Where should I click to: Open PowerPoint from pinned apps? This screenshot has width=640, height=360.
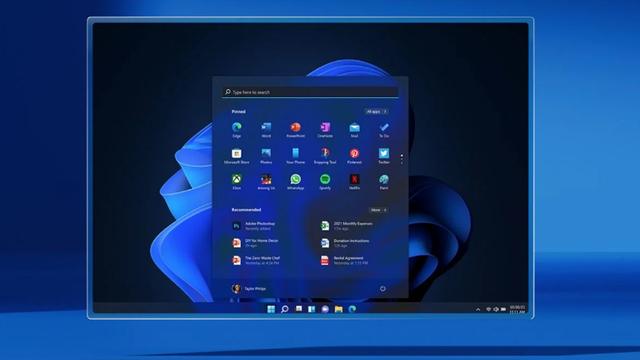[x=296, y=130]
